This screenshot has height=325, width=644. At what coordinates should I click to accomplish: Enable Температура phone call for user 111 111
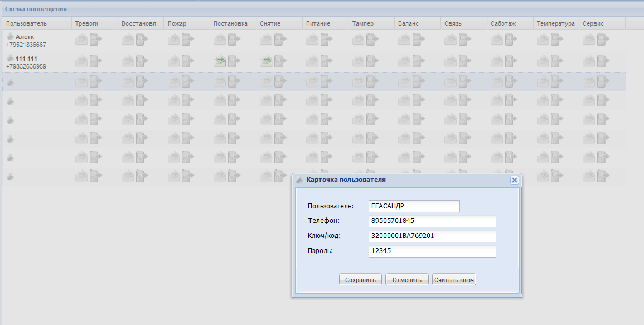click(558, 61)
